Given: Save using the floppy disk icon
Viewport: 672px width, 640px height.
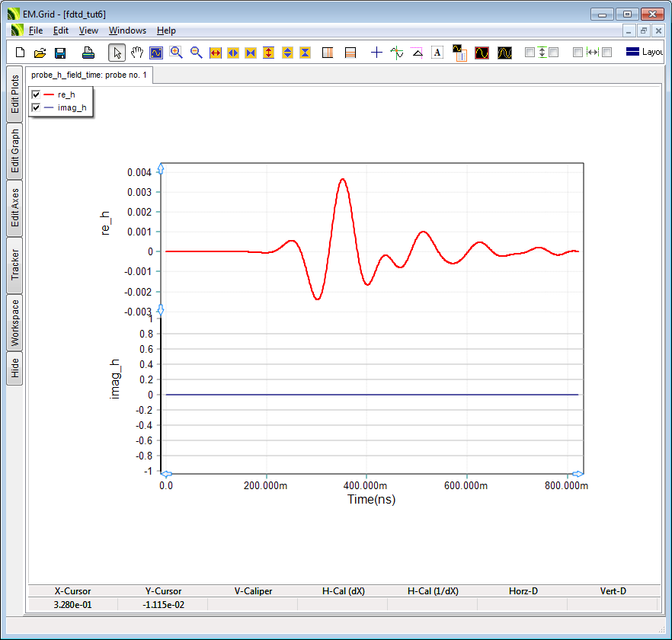Looking at the screenshot, I should 60,53.
